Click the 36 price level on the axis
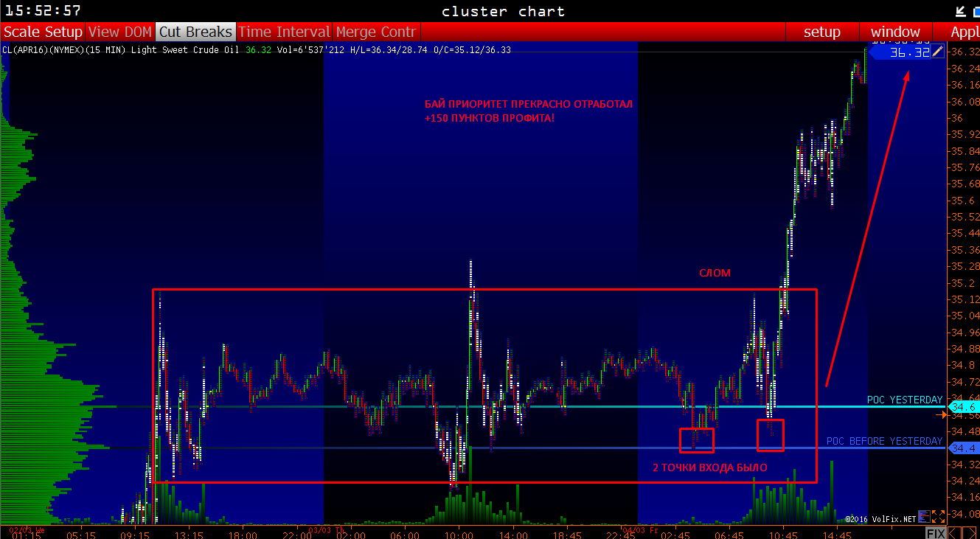This screenshot has width=980, height=539. 957,118
